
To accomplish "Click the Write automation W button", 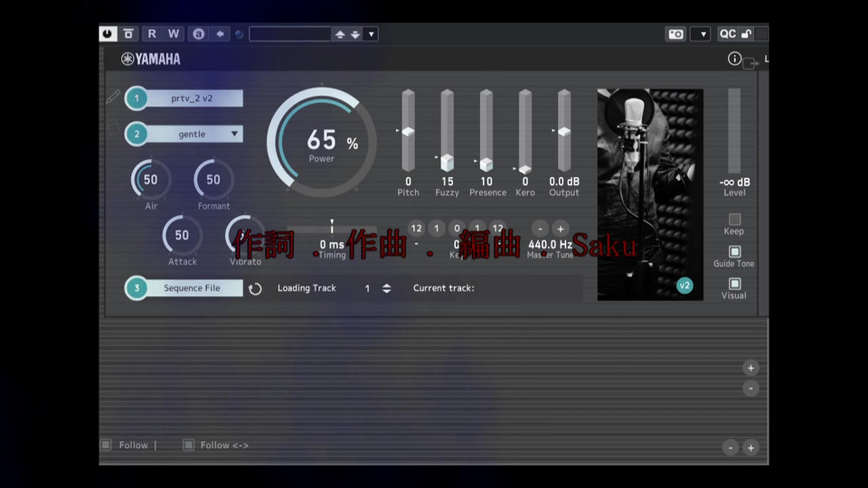I will [174, 33].
